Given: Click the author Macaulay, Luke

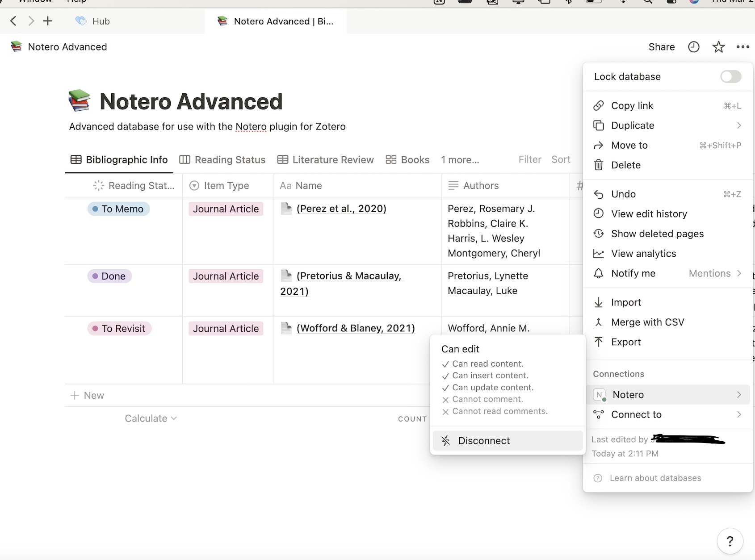Looking at the screenshot, I should click(482, 291).
